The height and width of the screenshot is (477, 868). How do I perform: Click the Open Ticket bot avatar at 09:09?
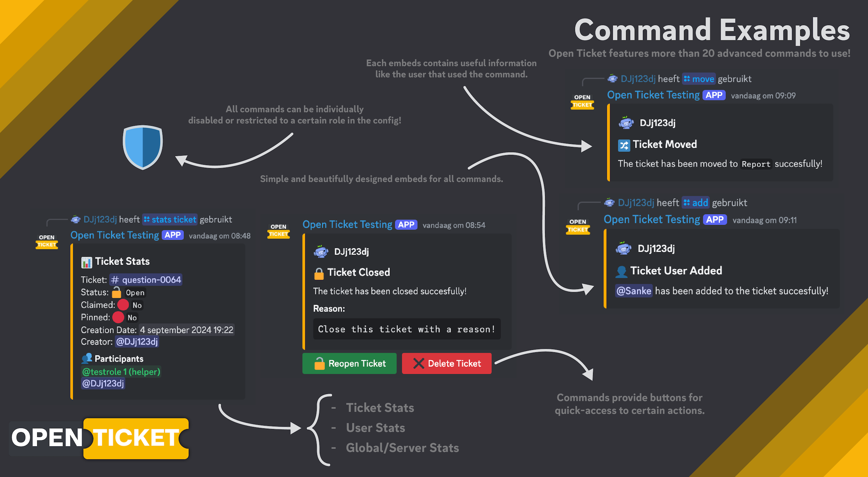click(582, 101)
